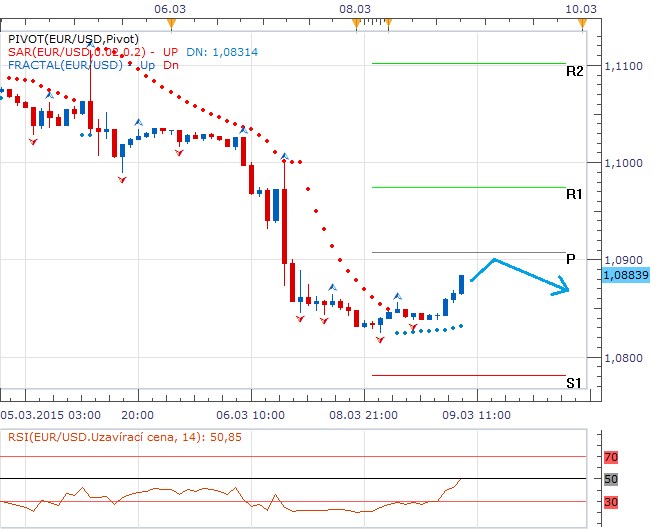Select the PIVOT(EUR/USD,Pivot) indicator label
Image resolution: width=659 pixels, height=529 pixels.
[68, 37]
